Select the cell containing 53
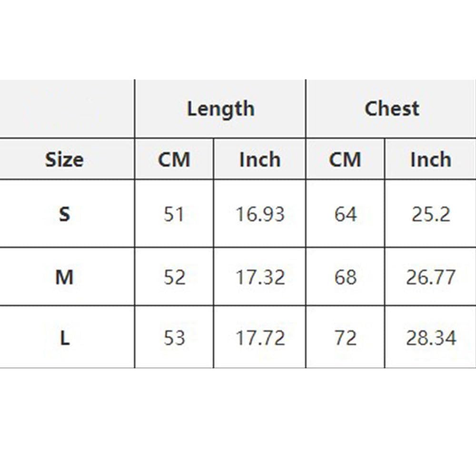 point(174,337)
